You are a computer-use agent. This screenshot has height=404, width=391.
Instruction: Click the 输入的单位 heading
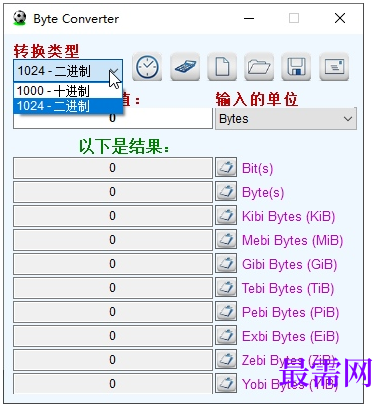point(257,99)
